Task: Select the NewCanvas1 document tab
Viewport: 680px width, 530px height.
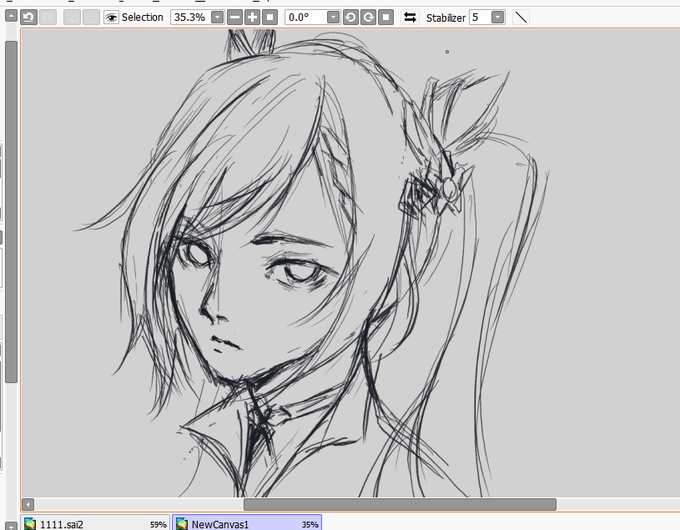Action: 247,524
